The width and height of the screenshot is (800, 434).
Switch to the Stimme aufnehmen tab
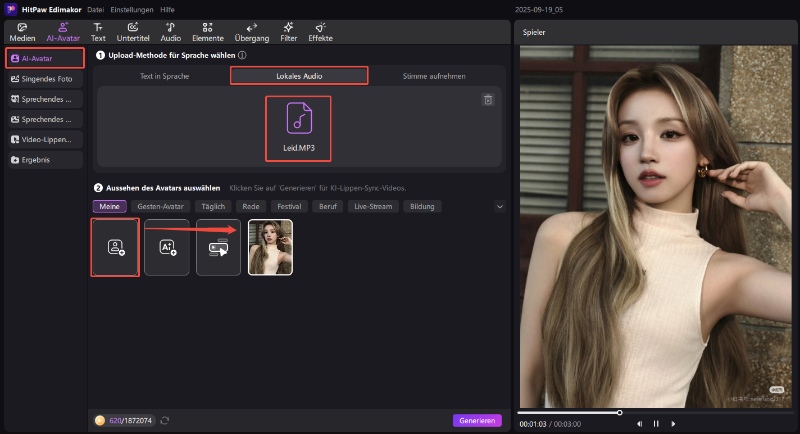click(x=434, y=76)
